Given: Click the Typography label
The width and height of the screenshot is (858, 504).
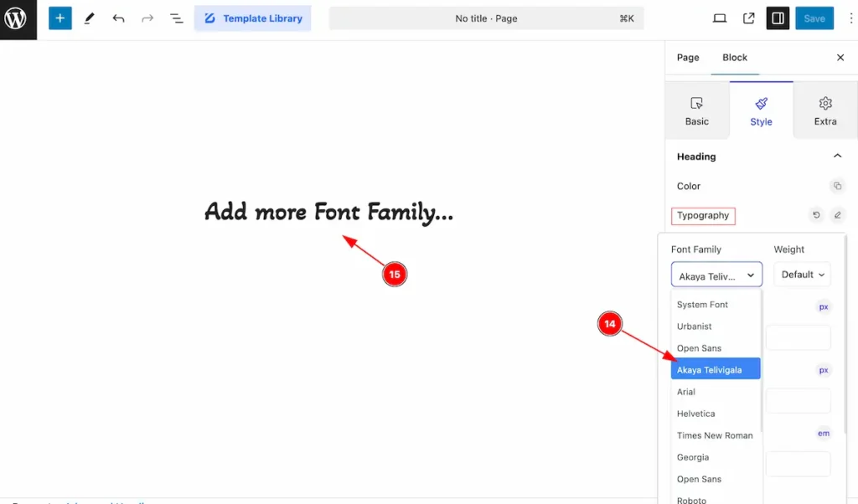Looking at the screenshot, I should 703,215.
